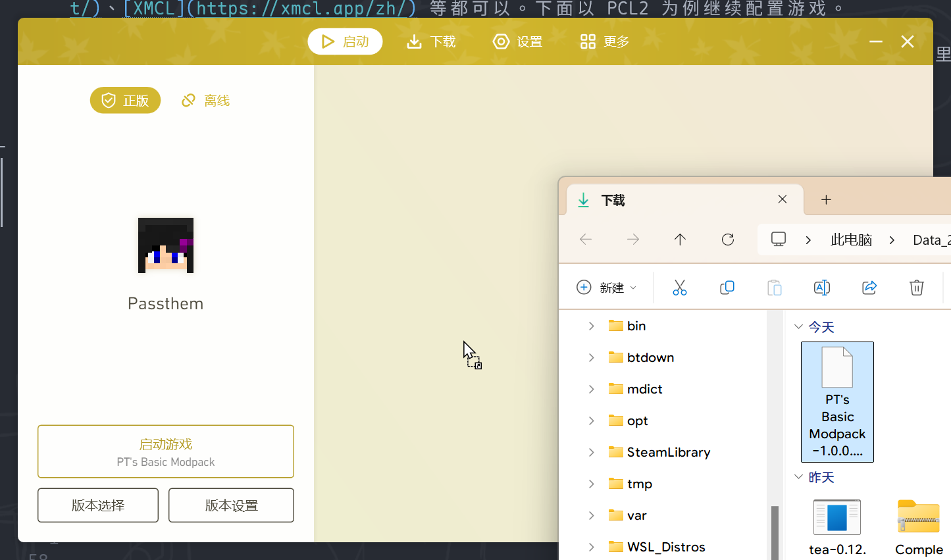
Task: Open the PCL 更多 (More) panel
Action: click(603, 41)
